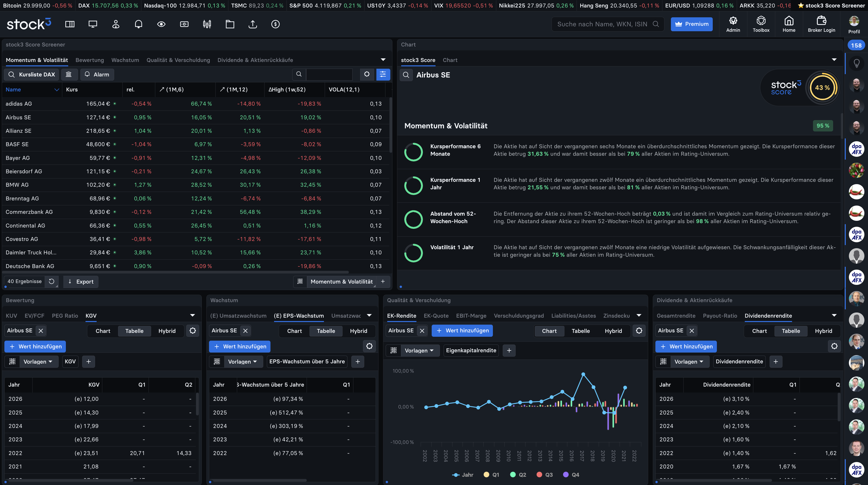
Task: Click the Premium button
Action: (x=692, y=24)
